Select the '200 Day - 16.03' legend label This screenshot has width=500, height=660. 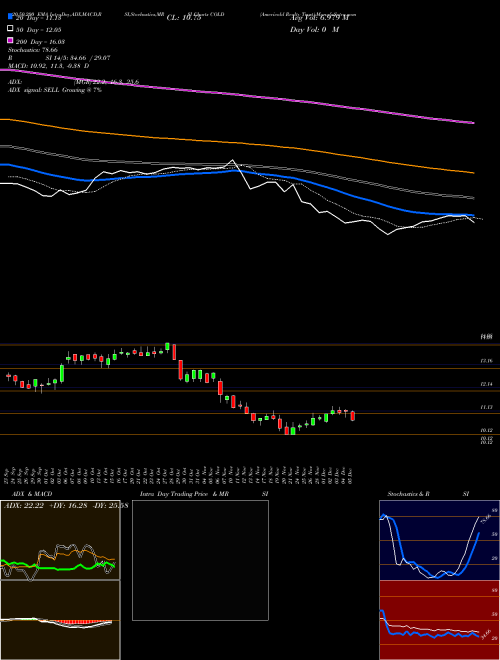tap(41, 42)
